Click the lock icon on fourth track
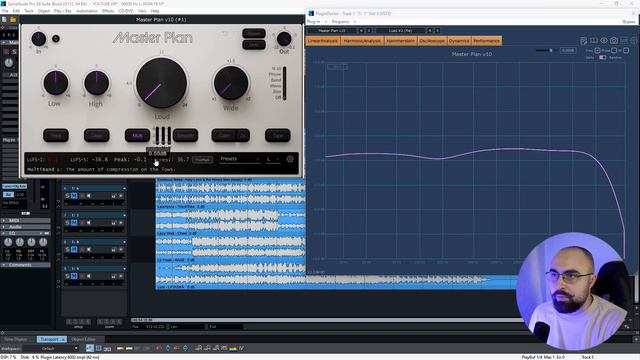This screenshot has height=360, width=640. 114,276
